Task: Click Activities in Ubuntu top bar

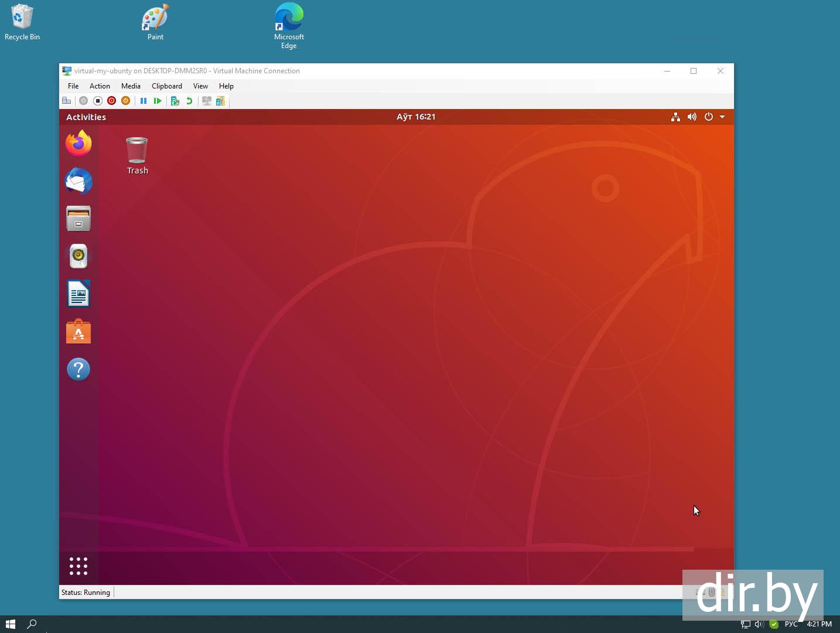Action: [86, 117]
